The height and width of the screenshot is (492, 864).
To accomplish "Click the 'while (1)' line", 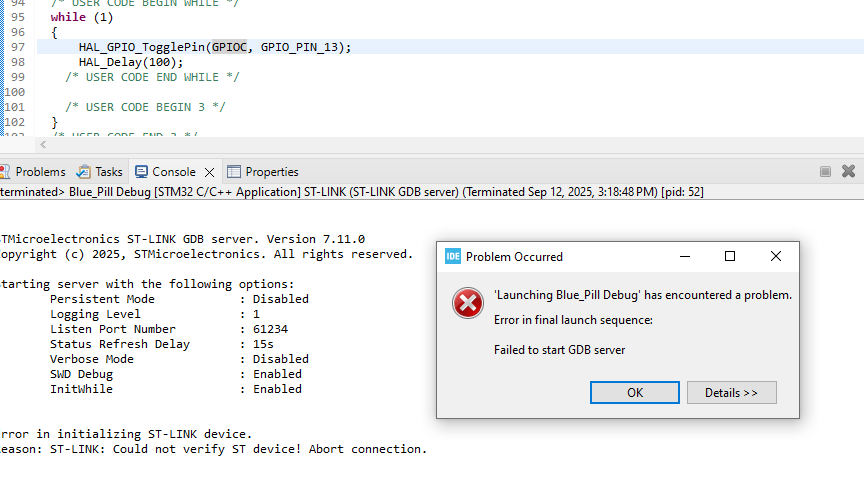I will [x=82, y=17].
